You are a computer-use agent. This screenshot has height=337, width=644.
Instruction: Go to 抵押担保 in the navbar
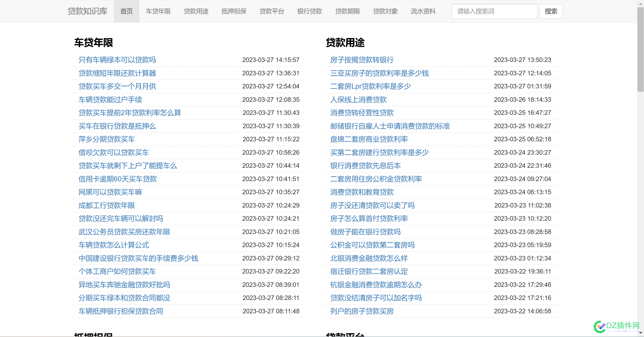pyautogui.click(x=234, y=11)
